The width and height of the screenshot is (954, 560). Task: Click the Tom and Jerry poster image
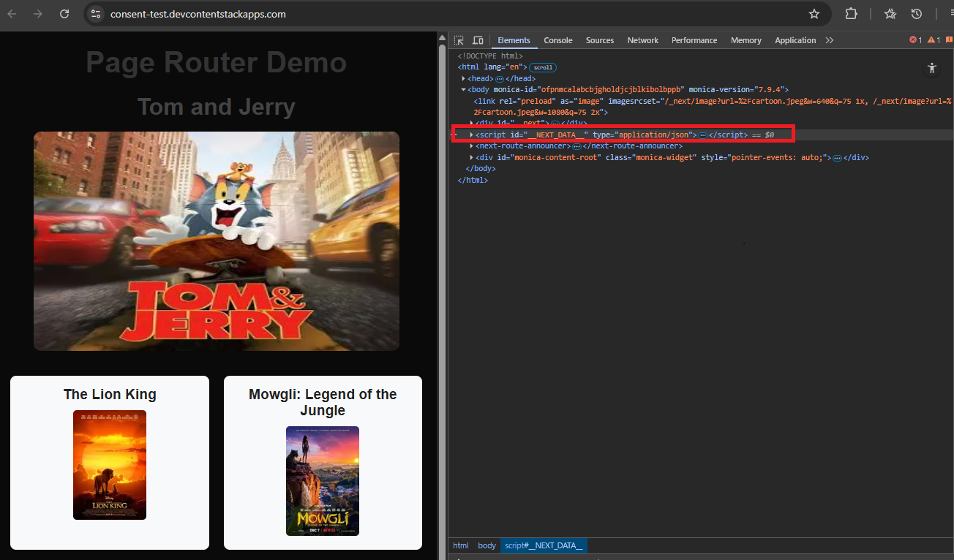coord(217,241)
